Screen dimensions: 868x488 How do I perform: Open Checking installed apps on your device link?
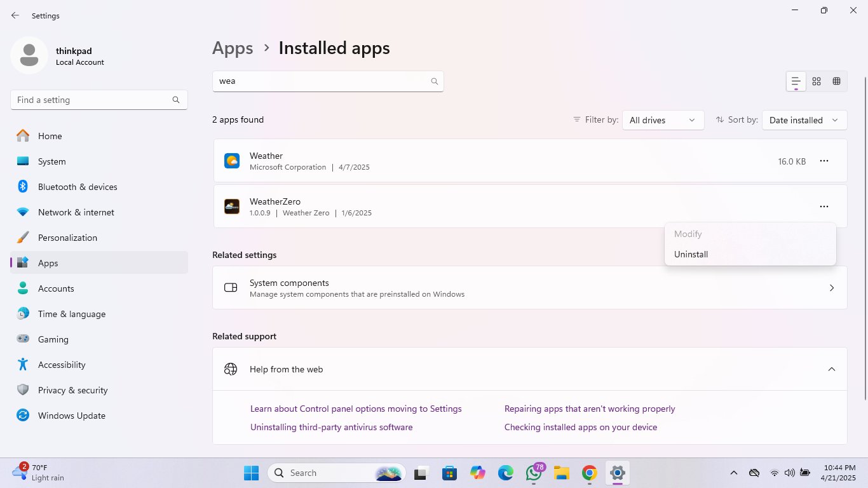(x=581, y=427)
